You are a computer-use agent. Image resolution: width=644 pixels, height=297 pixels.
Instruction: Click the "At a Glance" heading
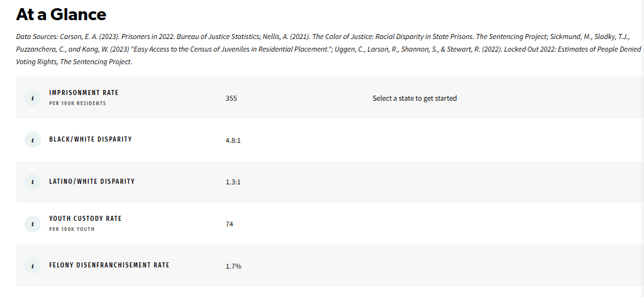pyautogui.click(x=61, y=14)
